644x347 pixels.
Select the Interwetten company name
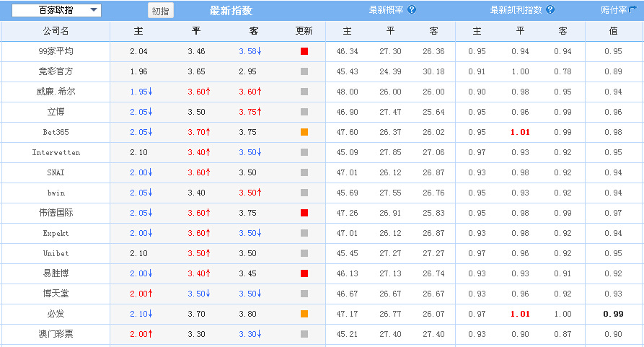(x=56, y=152)
